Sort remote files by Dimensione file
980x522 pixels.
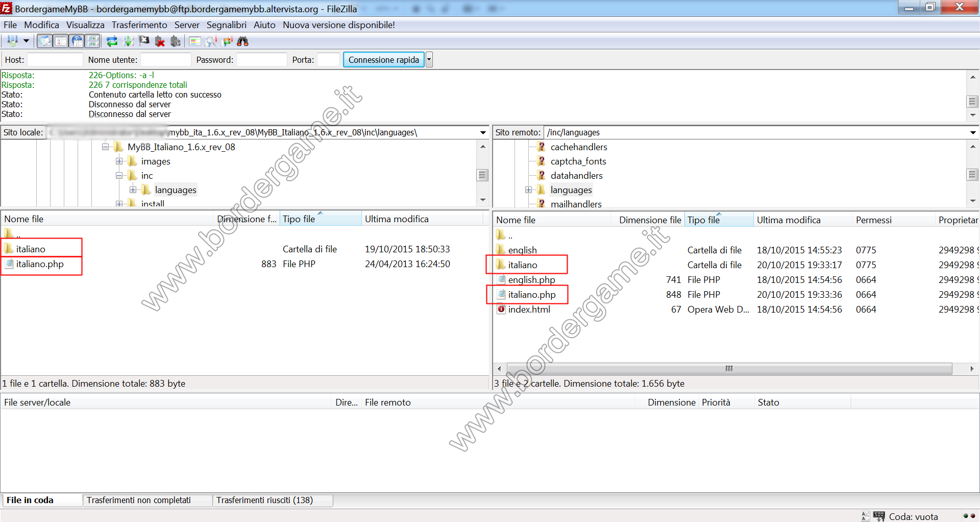(x=647, y=220)
